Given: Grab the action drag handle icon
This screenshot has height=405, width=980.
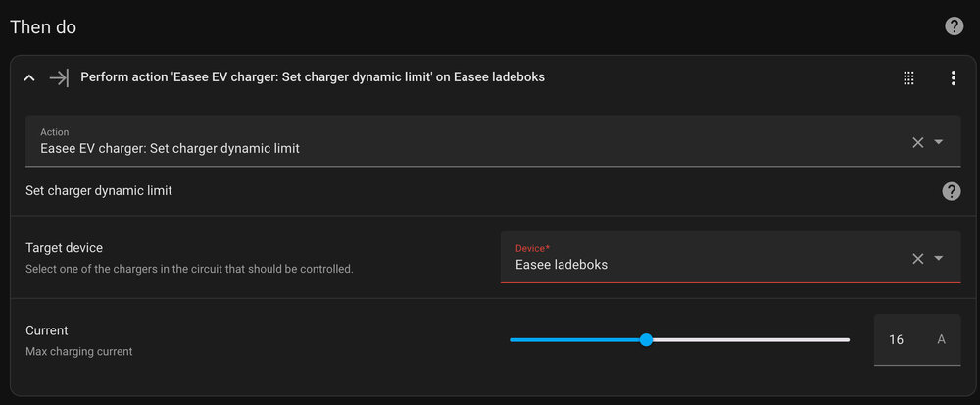Looking at the screenshot, I should tap(908, 78).
